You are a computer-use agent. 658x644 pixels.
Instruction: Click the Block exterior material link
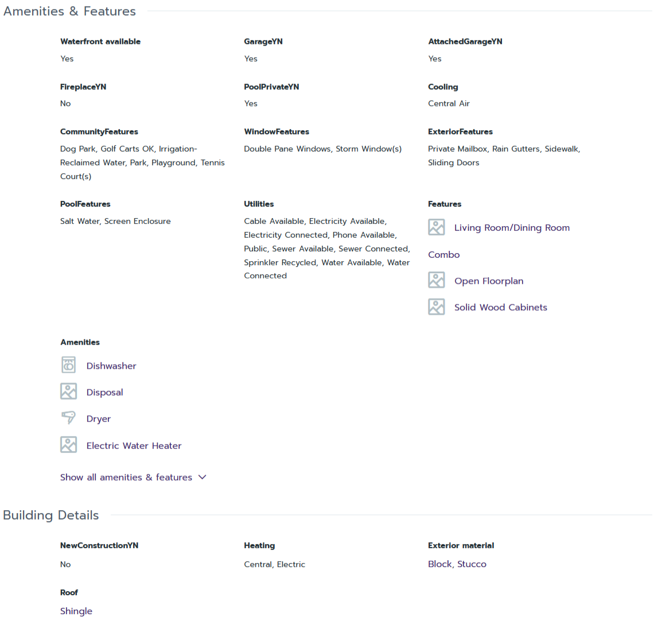[x=439, y=564]
